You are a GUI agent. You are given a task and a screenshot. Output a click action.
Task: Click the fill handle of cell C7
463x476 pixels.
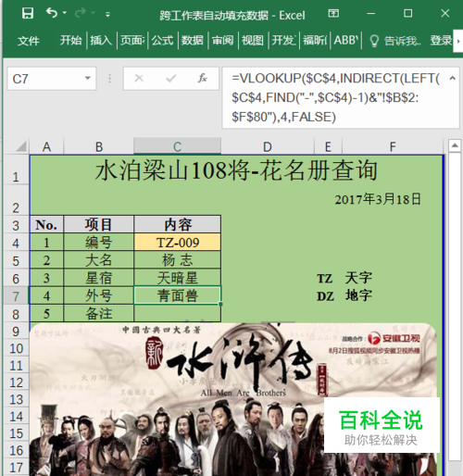point(220,304)
